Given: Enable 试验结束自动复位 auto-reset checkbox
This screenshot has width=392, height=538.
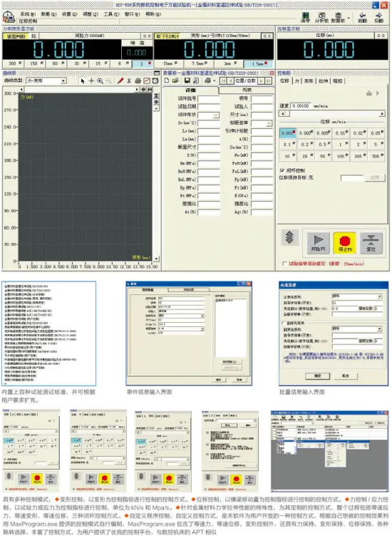Looking at the screenshot, I should (284, 264).
